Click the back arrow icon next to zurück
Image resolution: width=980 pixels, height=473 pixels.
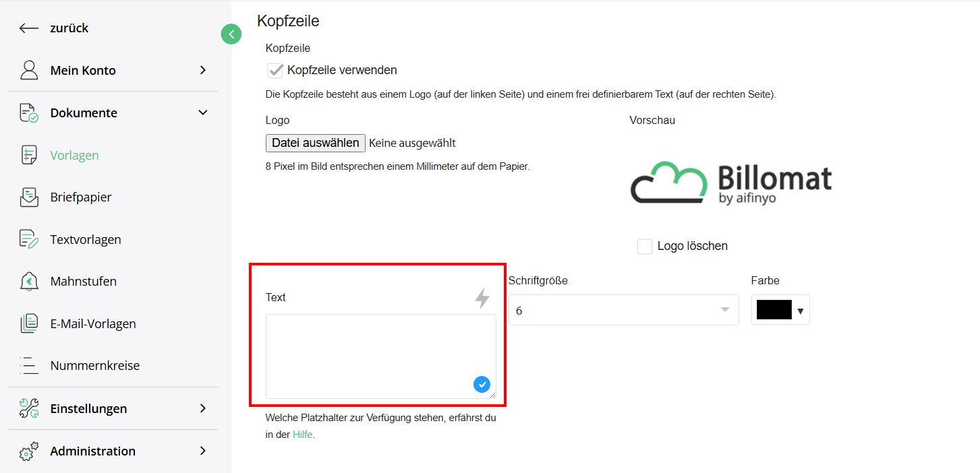28,28
